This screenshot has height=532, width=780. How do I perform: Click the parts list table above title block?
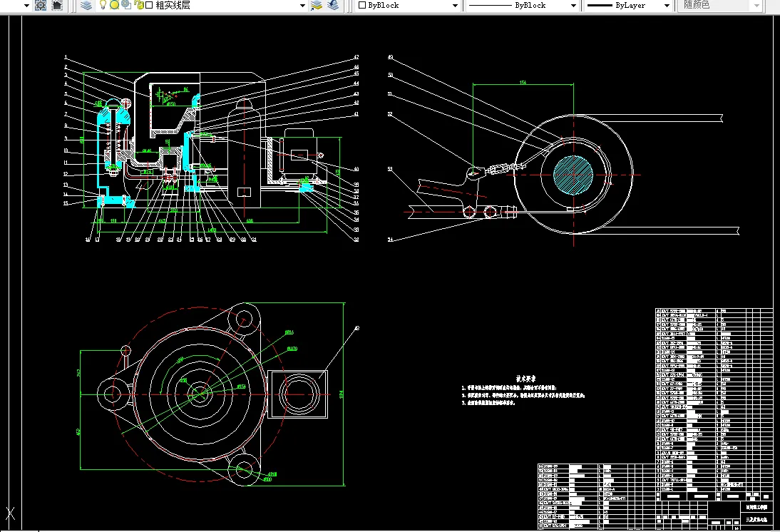pos(714,399)
